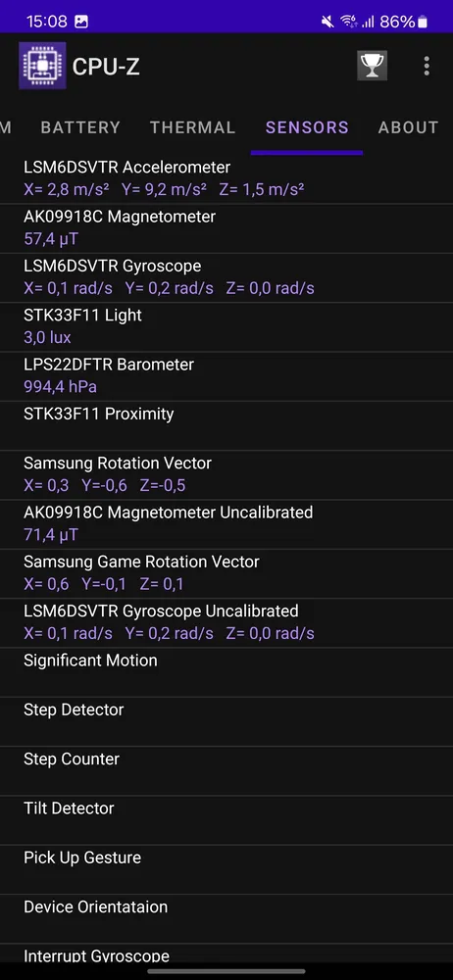453x980 pixels.
Task: Tap the bottom navigation gesture handle
Action: pos(226,971)
